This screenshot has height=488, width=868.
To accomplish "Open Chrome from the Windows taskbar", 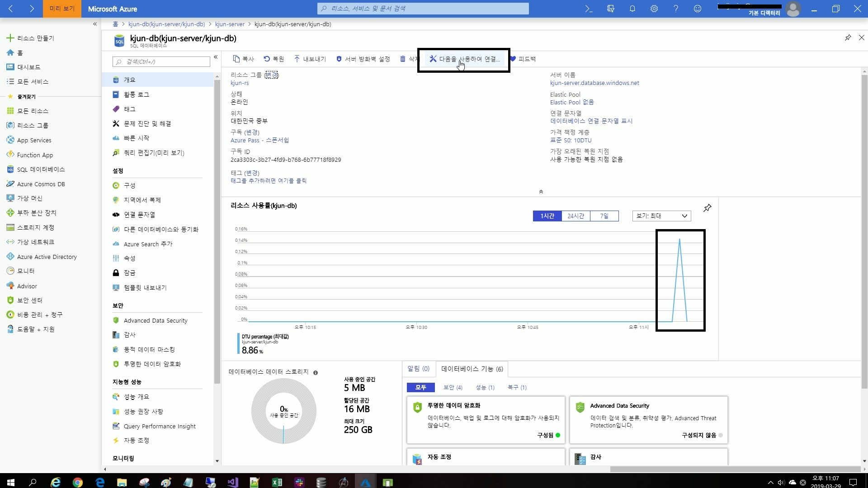I will [77, 482].
